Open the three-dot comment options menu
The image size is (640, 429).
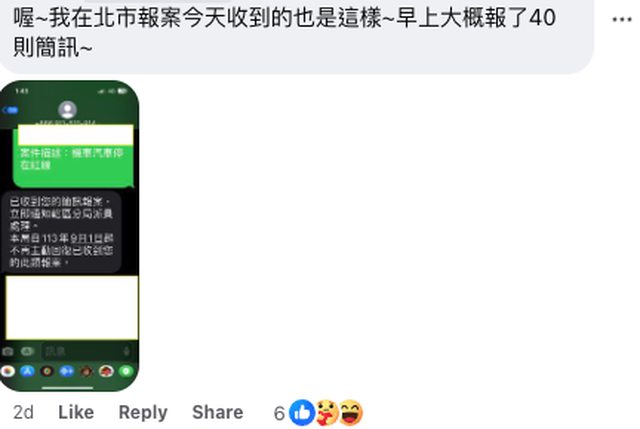tap(621, 20)
